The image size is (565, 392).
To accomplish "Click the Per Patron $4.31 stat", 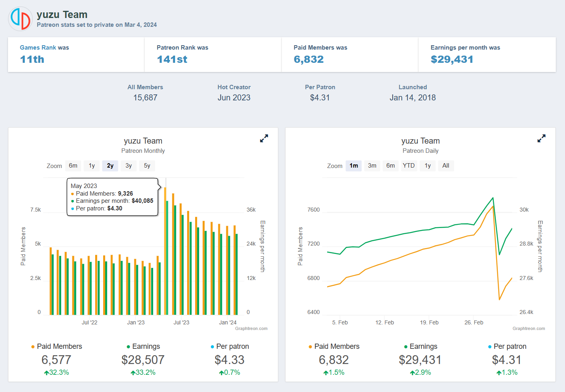I will [320, 98].
